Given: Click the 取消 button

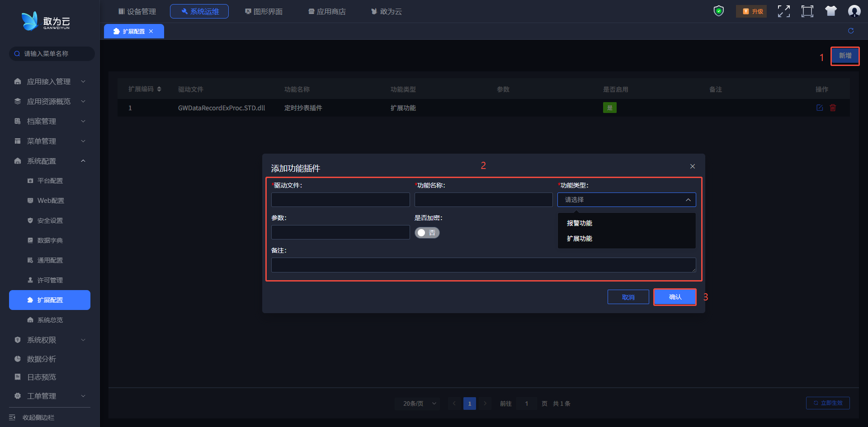Looking at the screenshot, I should (628, 297).
